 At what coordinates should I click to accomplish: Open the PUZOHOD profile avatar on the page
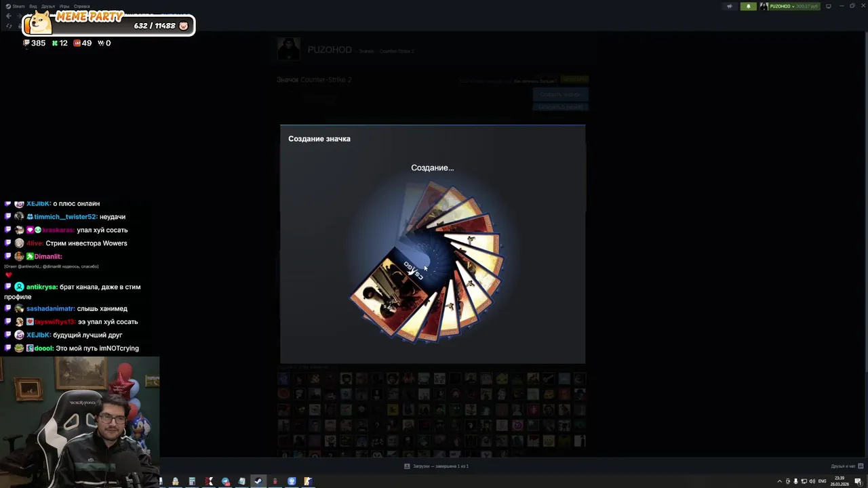[288, 49]
